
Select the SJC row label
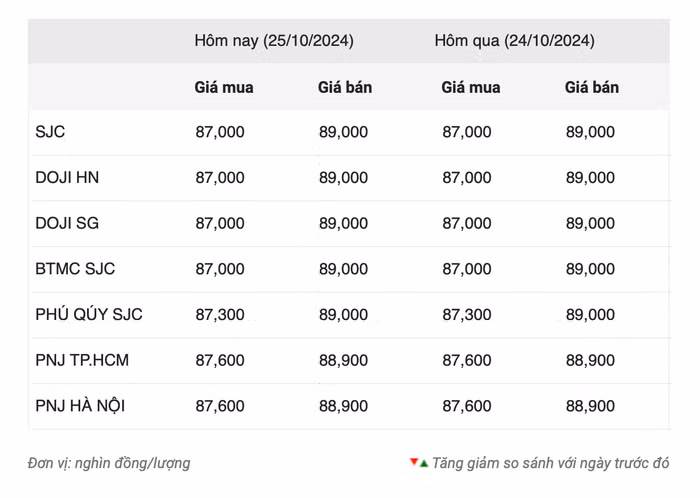[x=50, y=132]
